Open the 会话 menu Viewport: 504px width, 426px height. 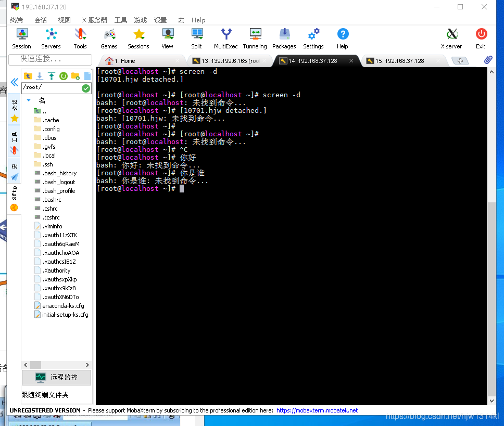pos(41,20)
